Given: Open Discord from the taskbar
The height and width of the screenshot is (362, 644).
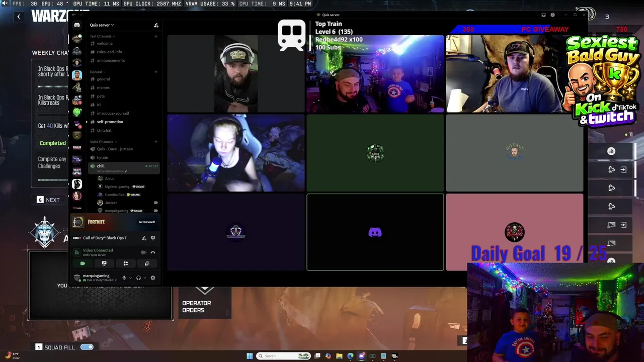Looking at the screenshot, I should tap(361, 356).
